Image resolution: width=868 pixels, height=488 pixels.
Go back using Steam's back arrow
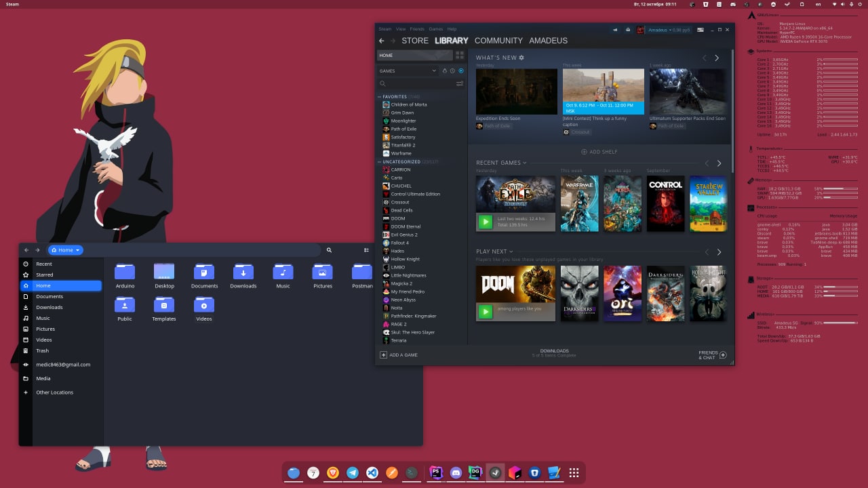tap(382, 41)
